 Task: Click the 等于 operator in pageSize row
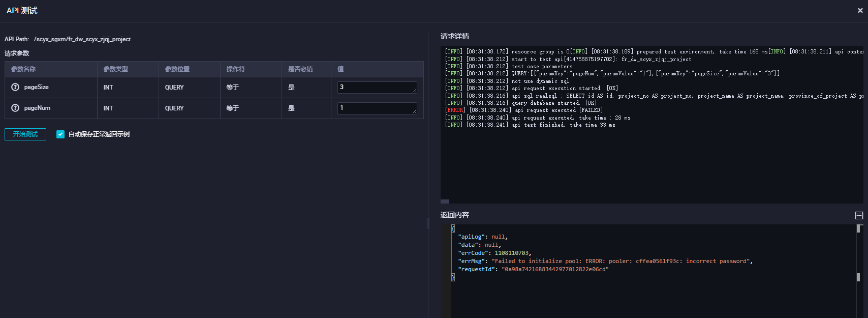(233, 88)
